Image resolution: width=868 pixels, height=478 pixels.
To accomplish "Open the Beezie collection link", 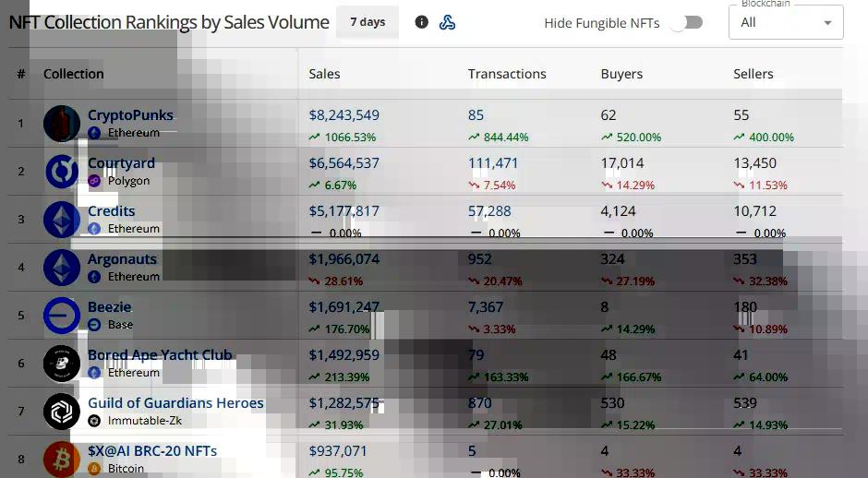I will point(110,307).
